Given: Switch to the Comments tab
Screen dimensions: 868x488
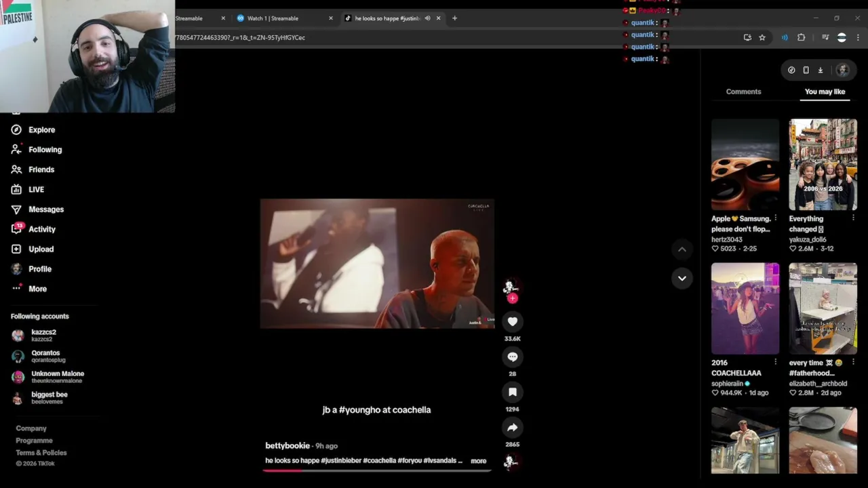Looking at the screenshot, I should pos(744,91).
